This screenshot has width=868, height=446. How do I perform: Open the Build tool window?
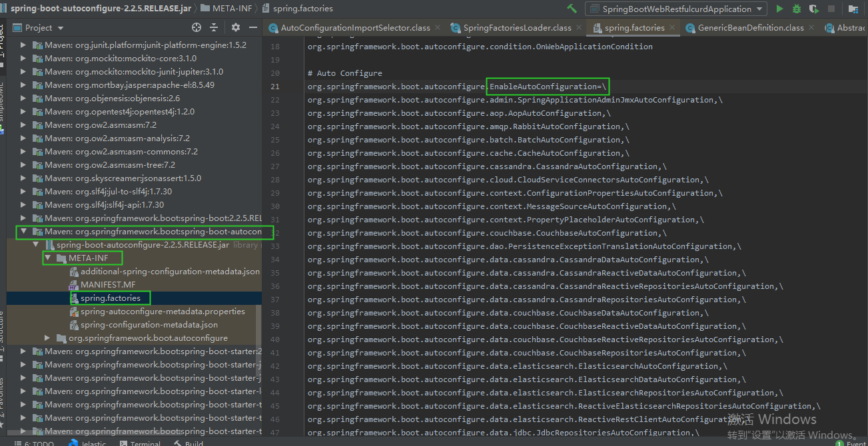tap(189, 443)
